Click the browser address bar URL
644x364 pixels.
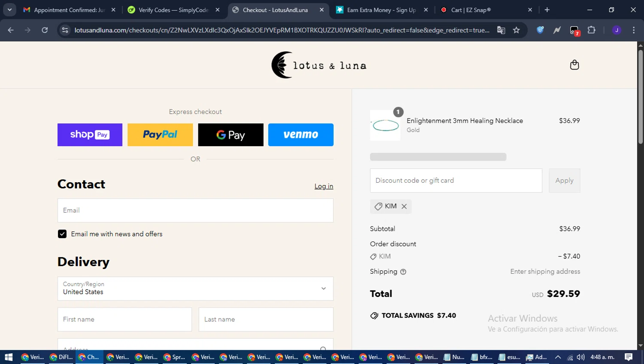pyautogui.click(x=282, y=30)
